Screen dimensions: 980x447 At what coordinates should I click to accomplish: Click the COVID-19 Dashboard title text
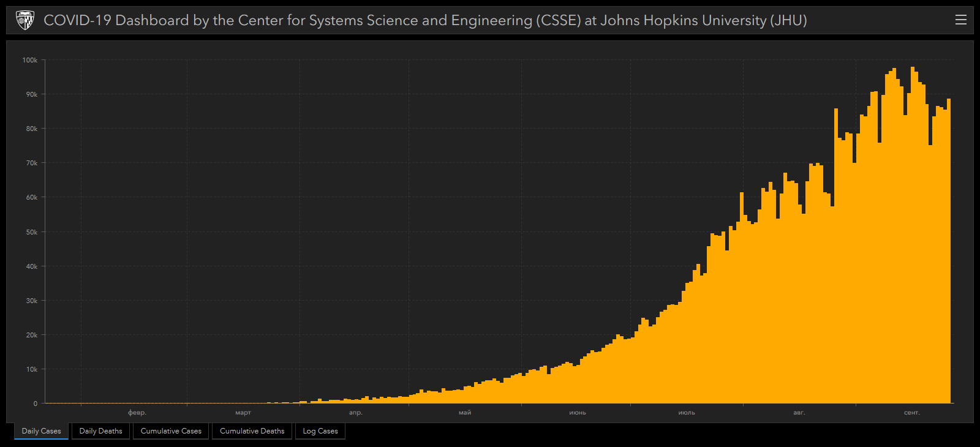coord(425,20)
